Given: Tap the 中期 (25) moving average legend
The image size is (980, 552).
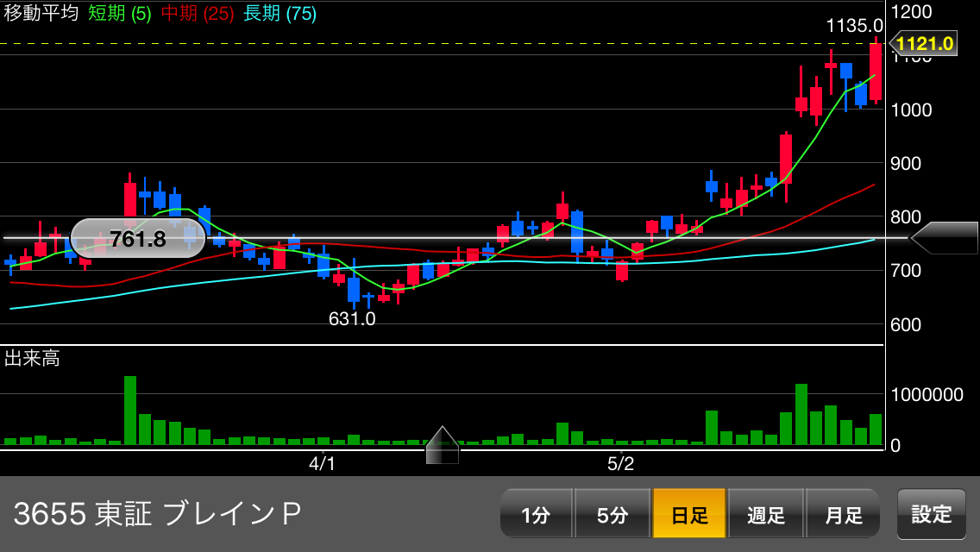Looking at the screenshot, I should (x=198, y=13).
